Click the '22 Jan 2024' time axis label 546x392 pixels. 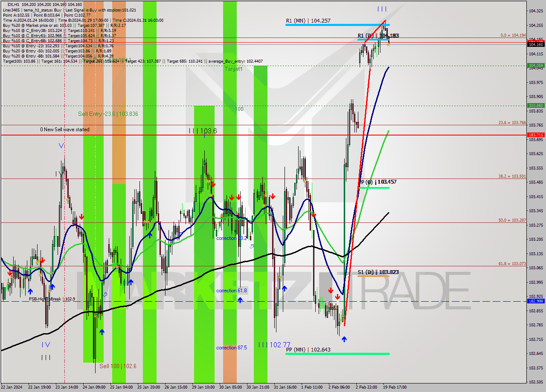[x=11, y=387]
